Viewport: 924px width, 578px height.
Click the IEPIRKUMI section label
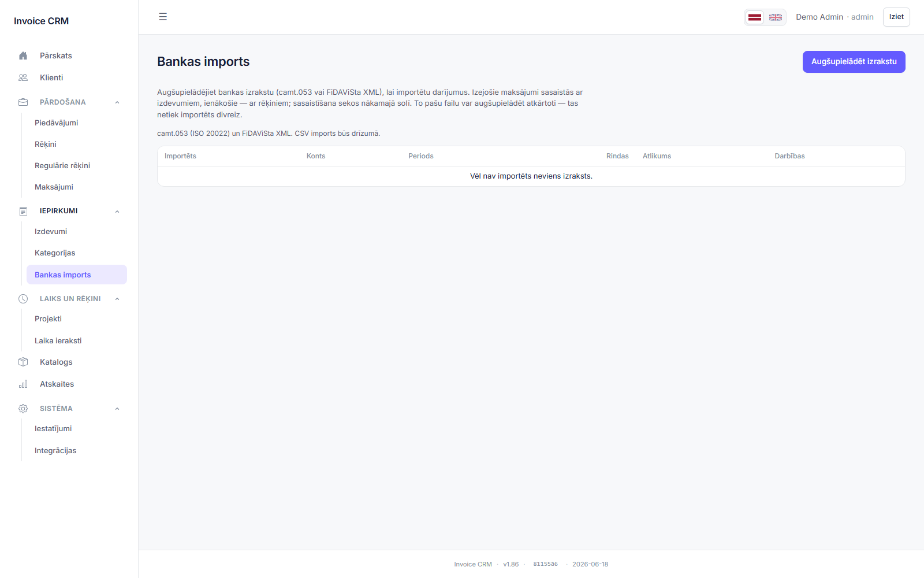click(58, 211)
